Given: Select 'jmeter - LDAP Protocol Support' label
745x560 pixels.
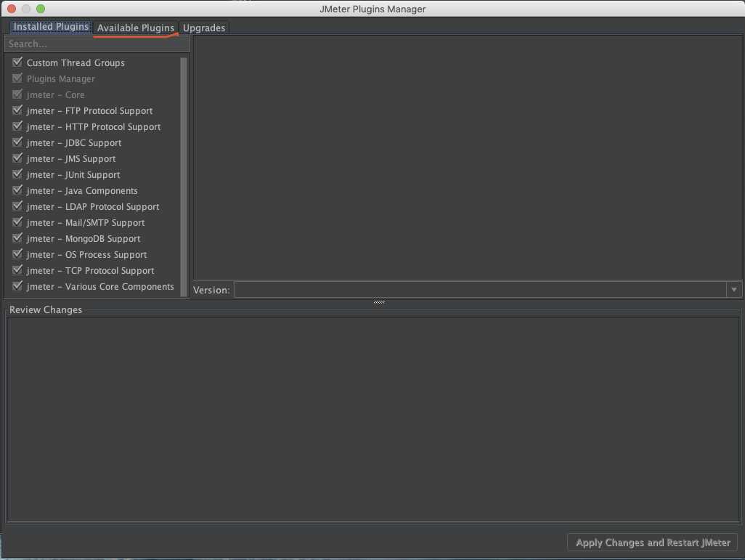Looking at the screenshot, I should tap(93, 207).
